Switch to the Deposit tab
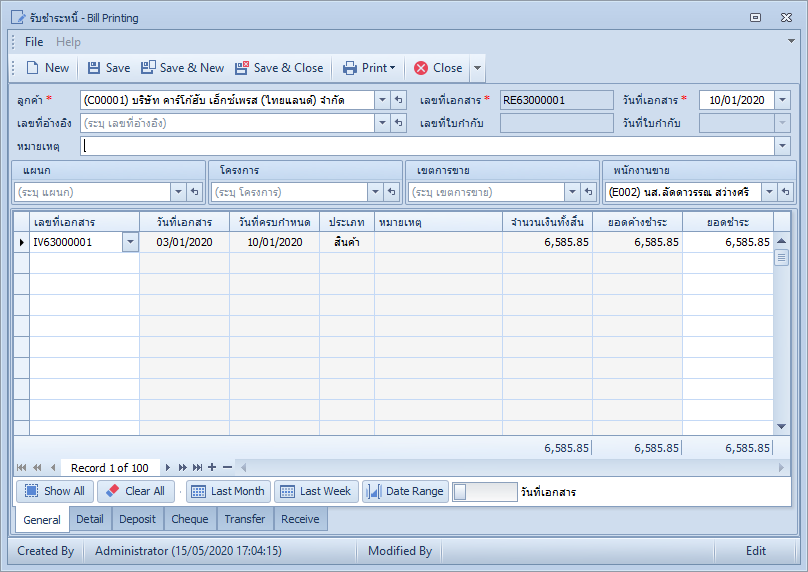The image size is (808, 572). tap(137, 519)
